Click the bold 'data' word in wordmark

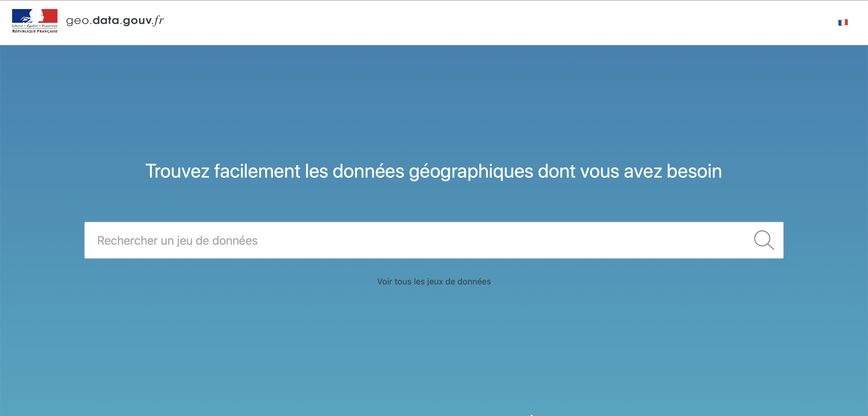click(x=106, y=20)
